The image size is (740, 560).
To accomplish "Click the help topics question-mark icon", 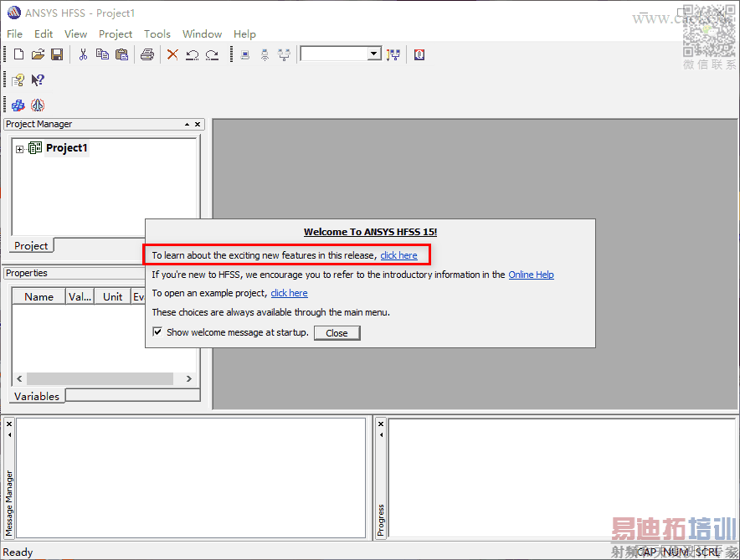I will [x=18, y=80].
